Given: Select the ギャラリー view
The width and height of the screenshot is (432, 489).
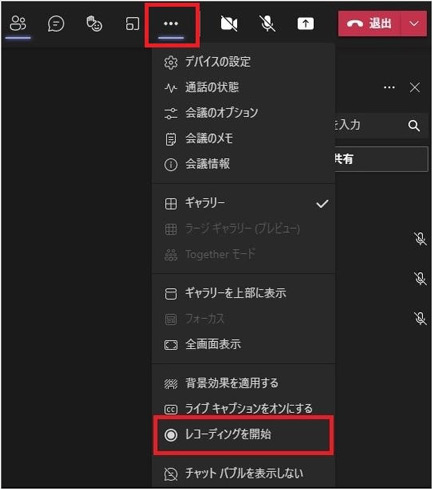Looking at the screenshot, I should 243,203.
